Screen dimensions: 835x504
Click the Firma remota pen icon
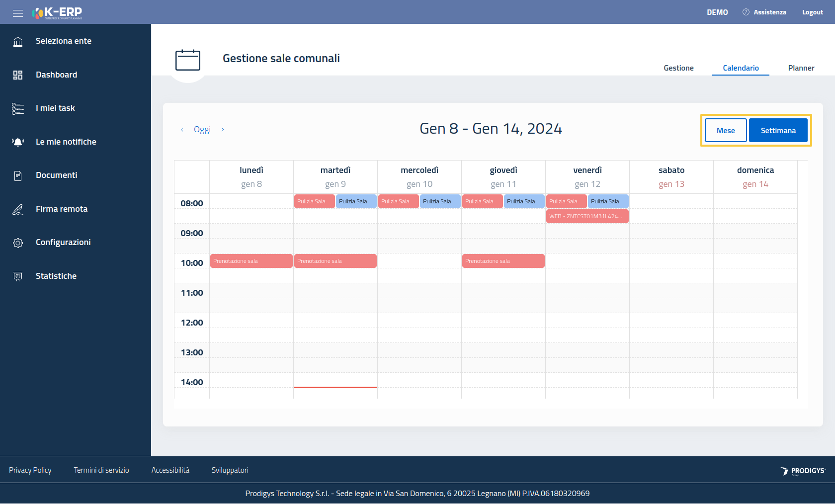[18, 209]
